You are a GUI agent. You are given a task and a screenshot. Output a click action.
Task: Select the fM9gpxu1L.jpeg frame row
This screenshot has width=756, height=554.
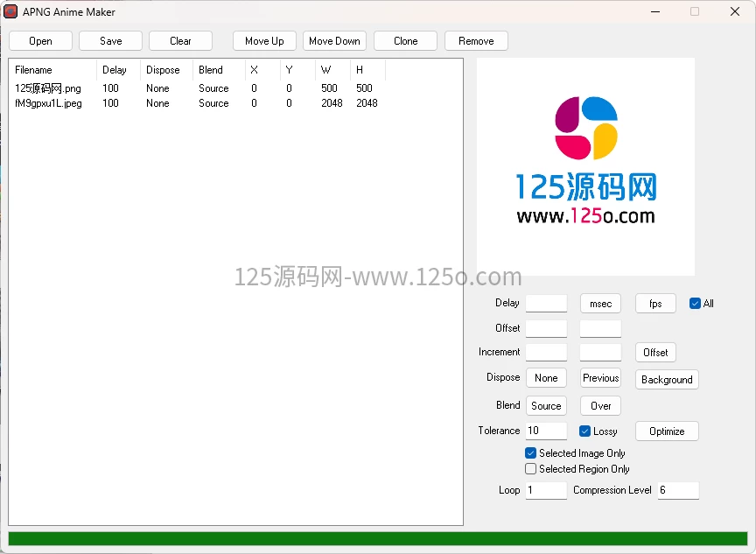[x=49, y=102]
